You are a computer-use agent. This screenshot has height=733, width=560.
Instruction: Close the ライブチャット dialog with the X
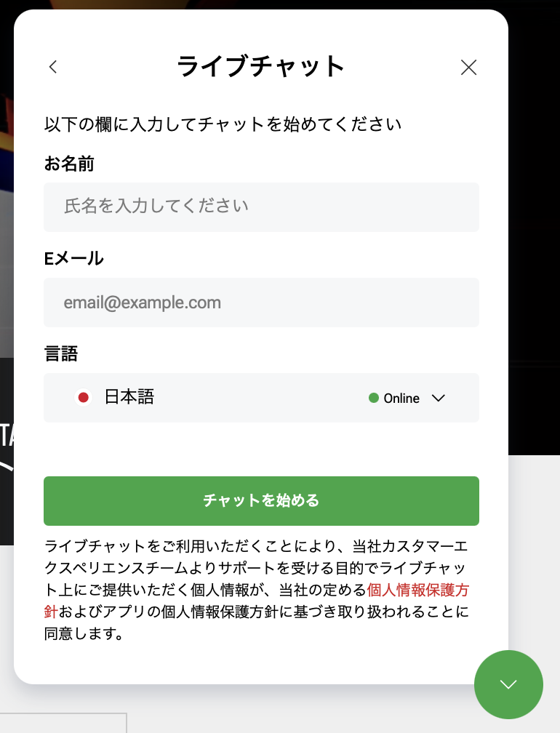point(468,68)
